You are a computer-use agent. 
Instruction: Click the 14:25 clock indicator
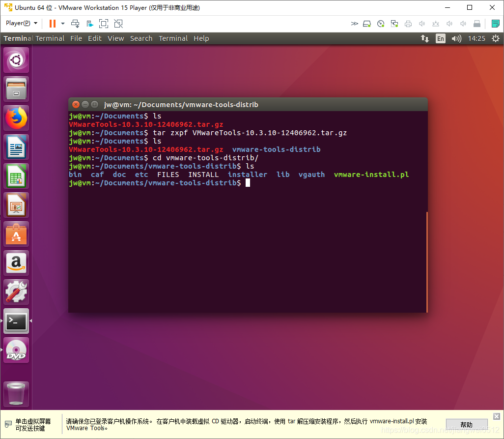(x=476, y=39)
